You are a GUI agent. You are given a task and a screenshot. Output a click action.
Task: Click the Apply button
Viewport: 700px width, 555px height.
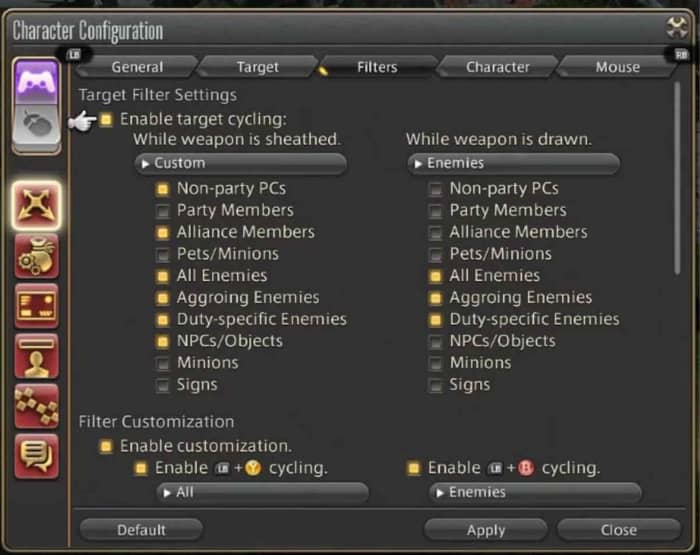[x=486, y=530]
